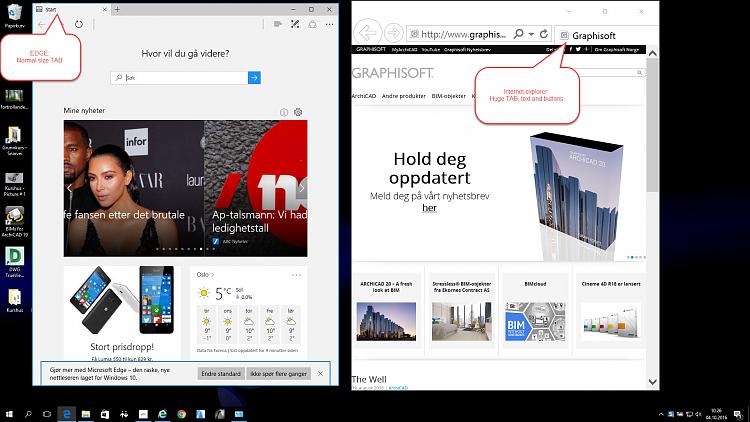750x422 pixels.
Task: Click the Graphisoft site search magnifier
Action: pos(640,73)
